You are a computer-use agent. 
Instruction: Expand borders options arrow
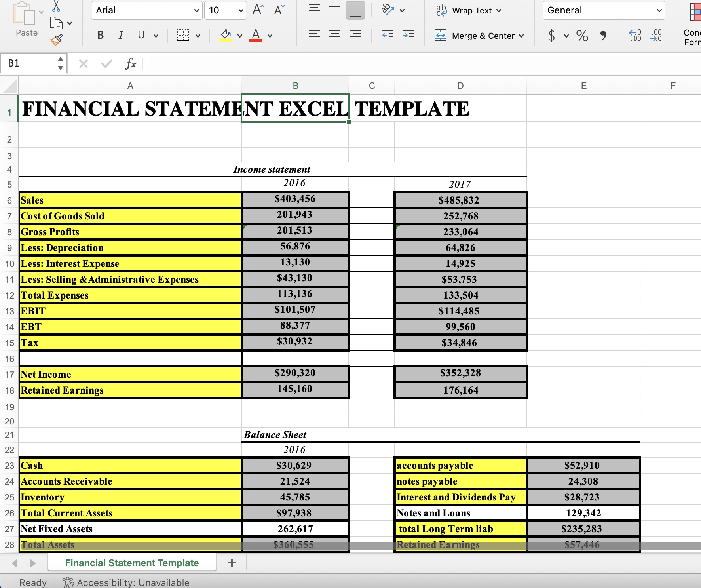tap(198, 36)
